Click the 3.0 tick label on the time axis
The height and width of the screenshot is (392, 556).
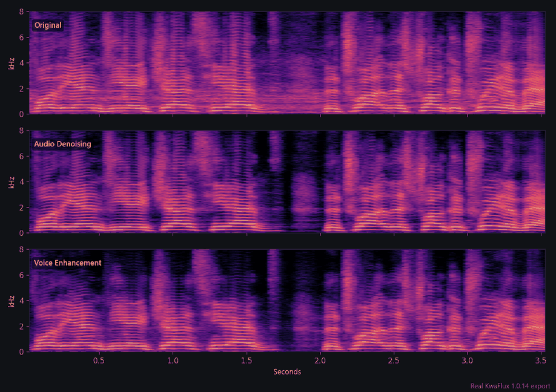468,361
